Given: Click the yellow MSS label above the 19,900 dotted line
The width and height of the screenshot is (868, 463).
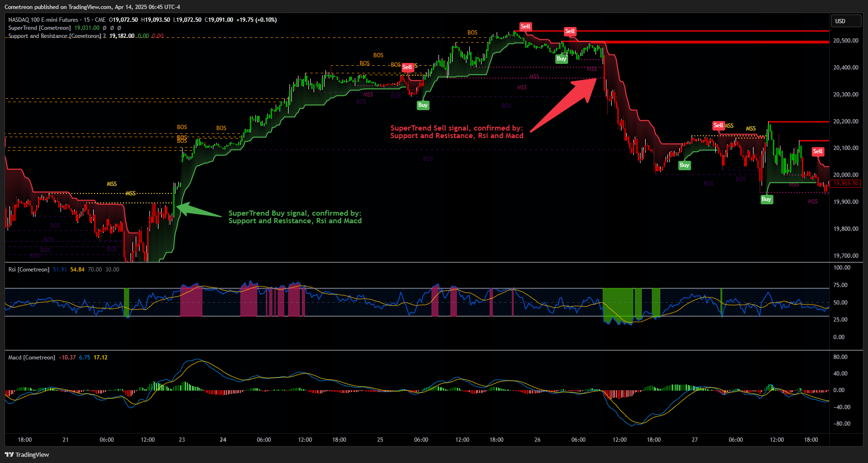Looking at the screenshot, I should [x=112, y=184].
